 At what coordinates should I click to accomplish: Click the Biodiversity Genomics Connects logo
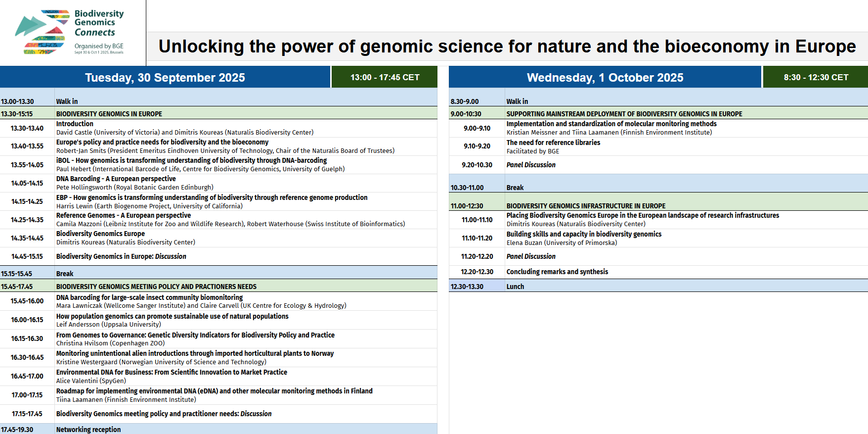(70, 32)
